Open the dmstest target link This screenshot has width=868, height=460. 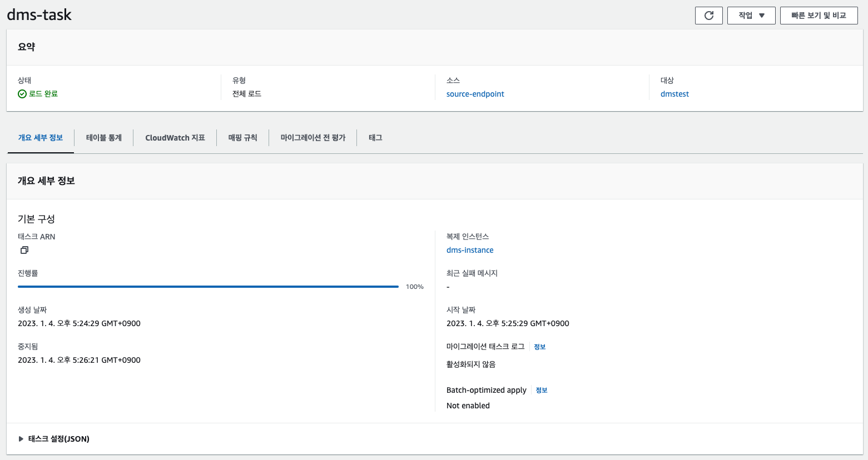pyautogui.click(x=674, y=94)
